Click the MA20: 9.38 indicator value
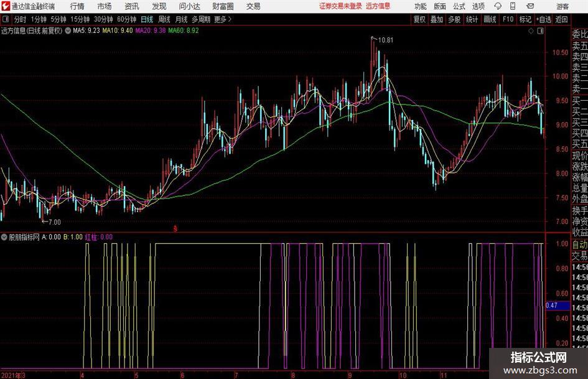588x379 pixels. [151, 30]
